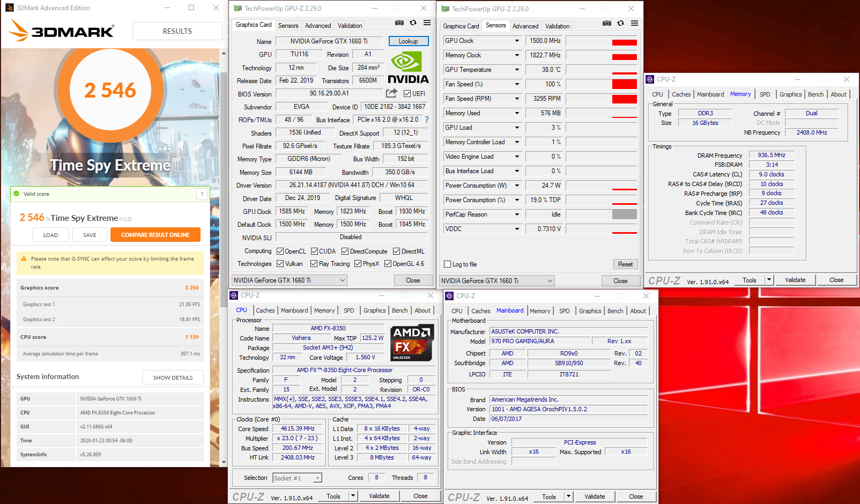
Task: Click the BIOS export share icon
Action: click(392, 93)
